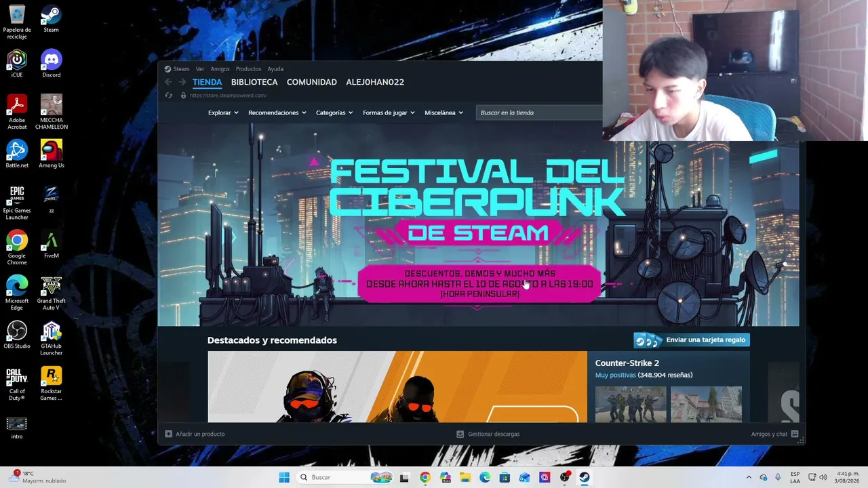Open the Battle.net desktop shortcut
Screen dimensions: 868x488
pyautogui.click(x=17, y=154)
